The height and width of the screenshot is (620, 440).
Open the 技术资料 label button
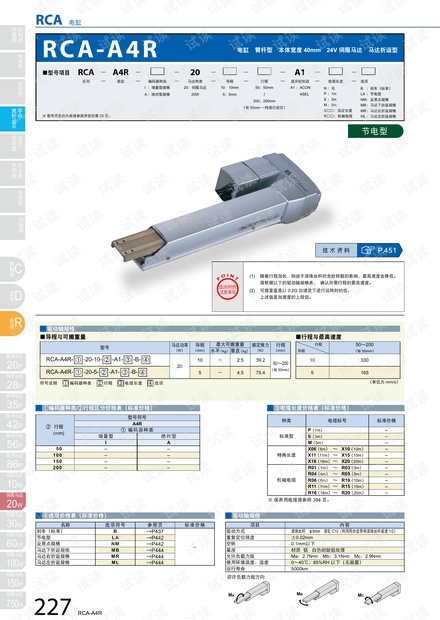click(x=336, y=250)
